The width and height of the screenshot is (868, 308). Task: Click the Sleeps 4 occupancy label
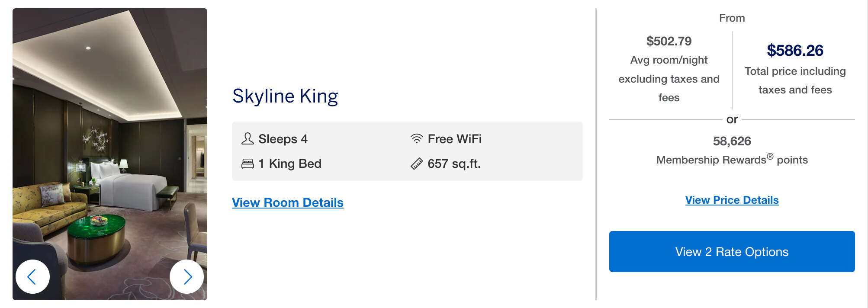click(x=283, y=139)
